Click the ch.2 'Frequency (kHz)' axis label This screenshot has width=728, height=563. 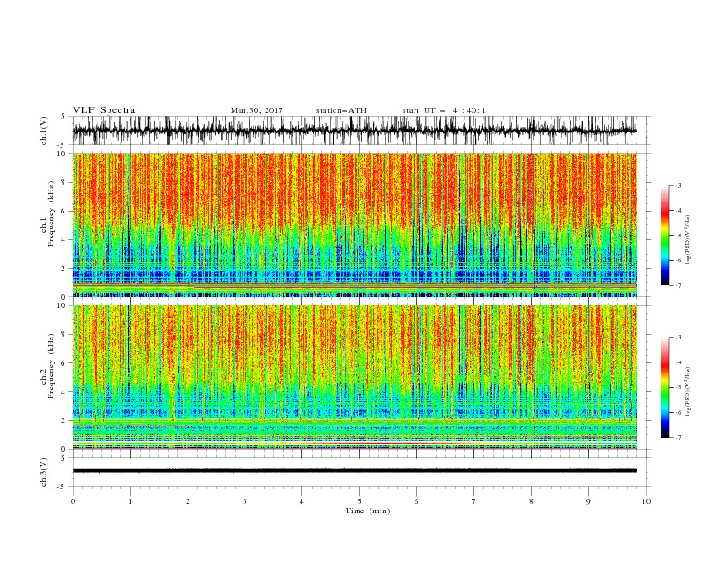click(51, 366)
